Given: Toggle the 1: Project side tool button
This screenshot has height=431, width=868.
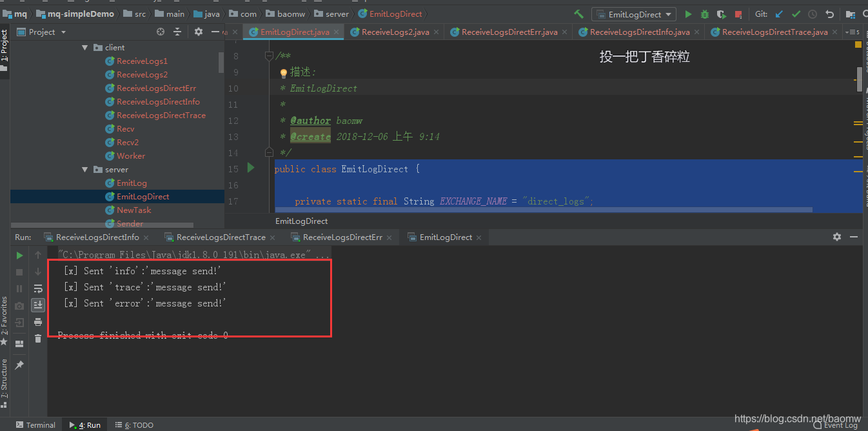Looking at the screenshot, I should click(x=5, y=50).
